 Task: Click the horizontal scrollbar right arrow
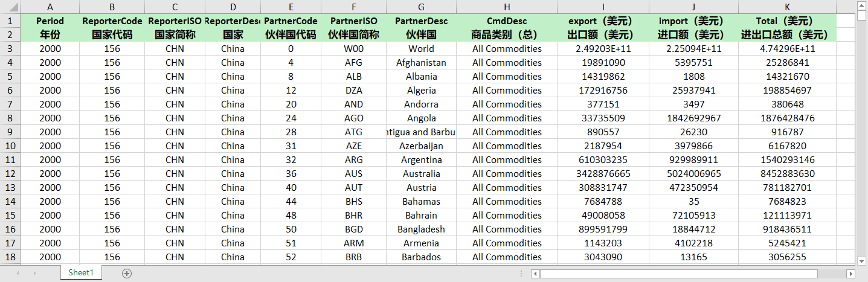tap(851, 274)
